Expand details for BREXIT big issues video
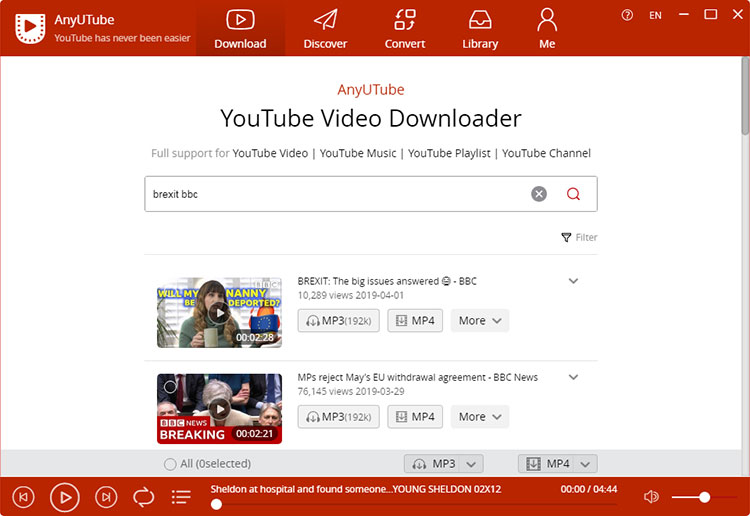Image resolution: width=750 pixels, height=516 pixels. click(574, 281)
